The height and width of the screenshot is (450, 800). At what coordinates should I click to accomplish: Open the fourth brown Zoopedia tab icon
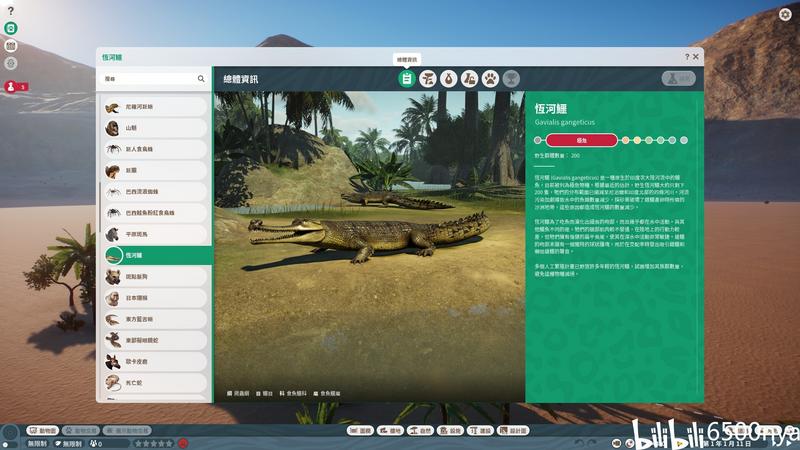click(469, 79)
